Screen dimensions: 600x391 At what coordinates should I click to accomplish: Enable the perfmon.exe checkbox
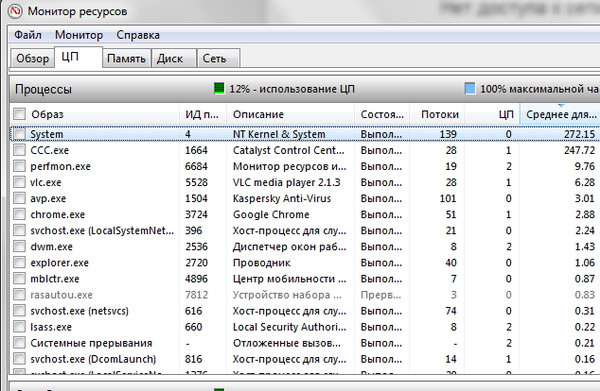pos(19,166)
